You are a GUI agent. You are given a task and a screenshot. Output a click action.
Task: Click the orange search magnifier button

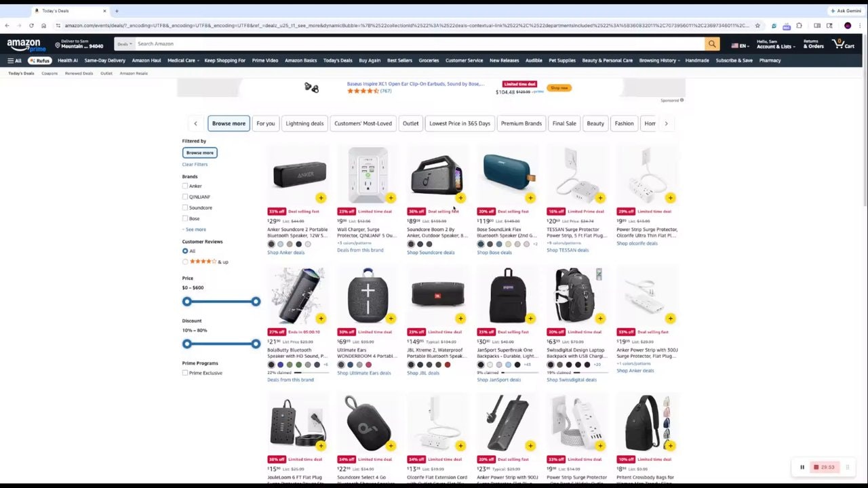coord(712,44)
